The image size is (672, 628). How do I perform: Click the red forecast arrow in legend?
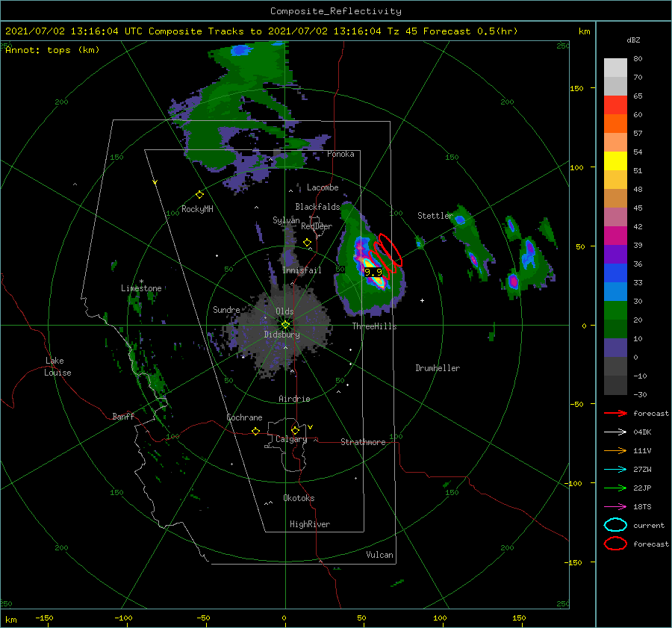coord(615,413)
